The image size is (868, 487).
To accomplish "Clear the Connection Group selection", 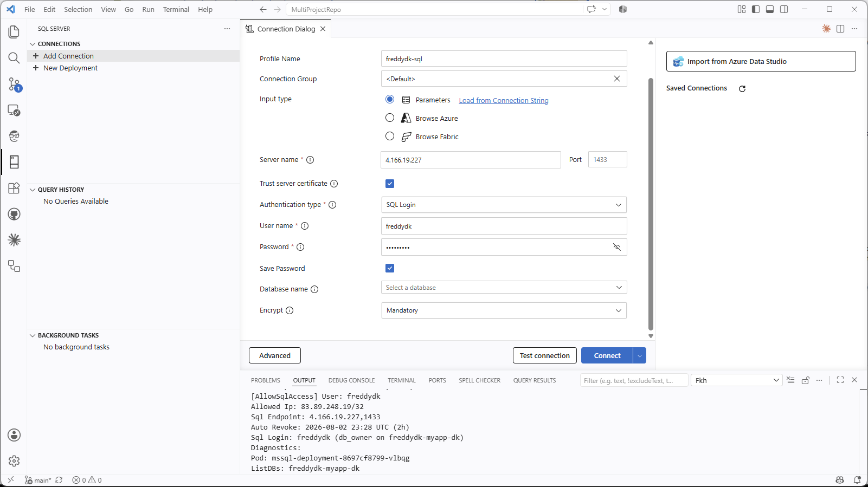I will tap(617, 79).
